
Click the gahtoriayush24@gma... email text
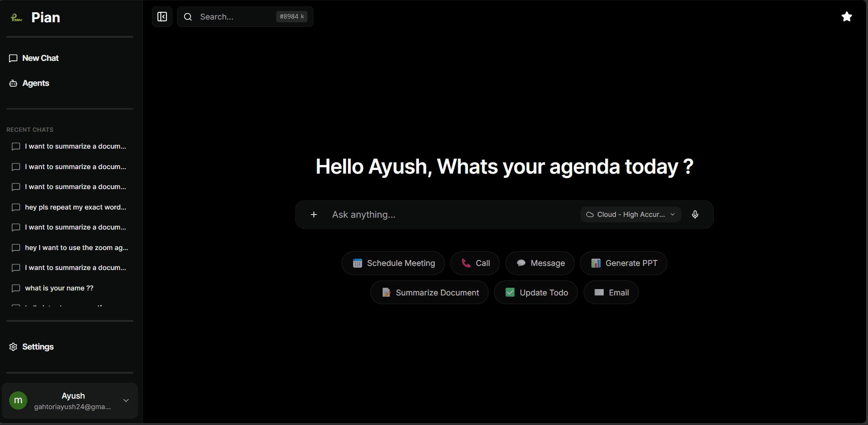click(72, 407)
